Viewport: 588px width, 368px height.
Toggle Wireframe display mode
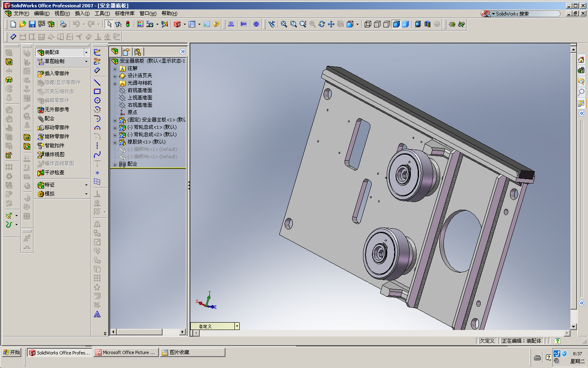click(x=367, y=25)
